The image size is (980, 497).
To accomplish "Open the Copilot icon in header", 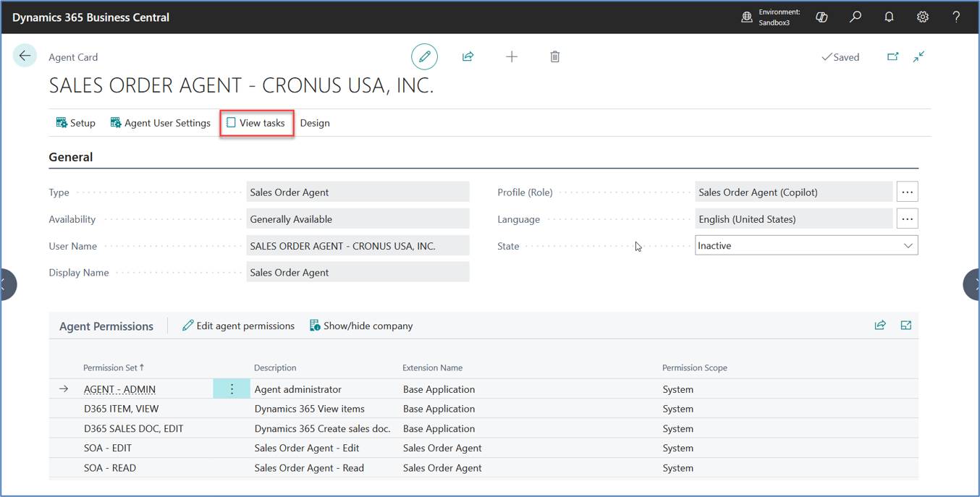I will (x=821, y=17).
